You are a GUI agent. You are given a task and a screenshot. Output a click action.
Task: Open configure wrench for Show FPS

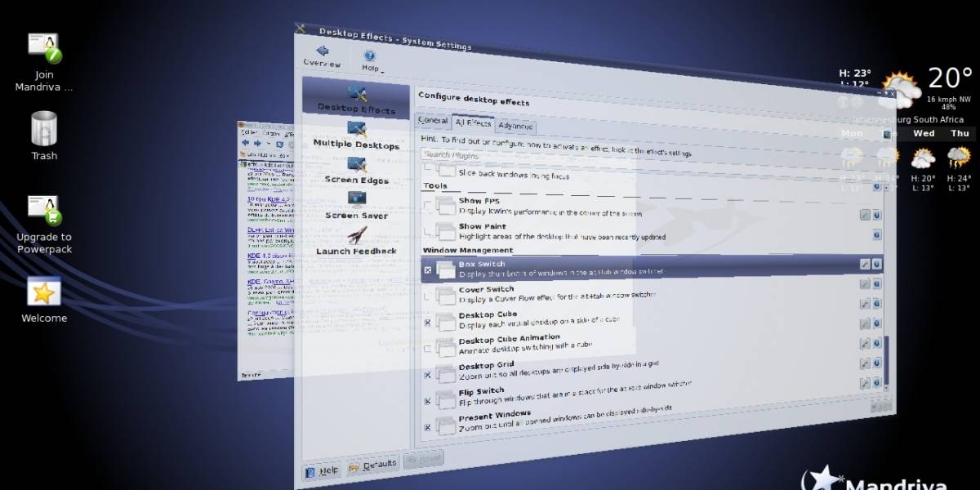(x=865, y=215)
